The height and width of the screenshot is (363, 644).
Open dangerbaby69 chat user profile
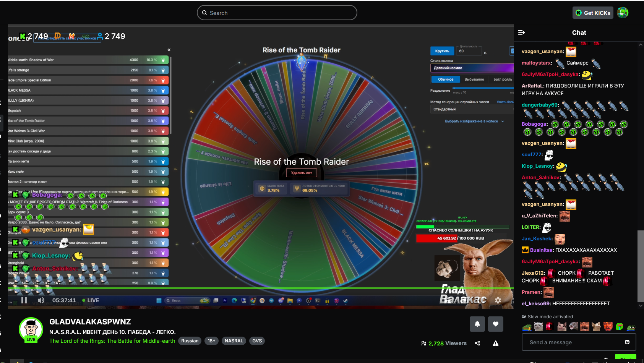click(540, 105)
